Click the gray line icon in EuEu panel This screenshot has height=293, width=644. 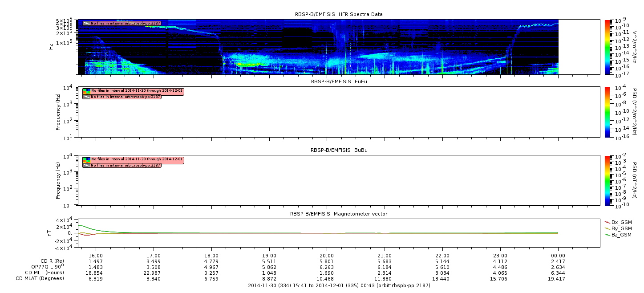(86, 97)
